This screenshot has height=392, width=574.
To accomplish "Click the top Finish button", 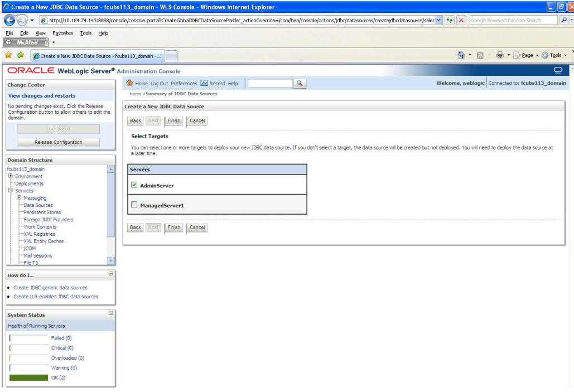I will coord(174,120).
